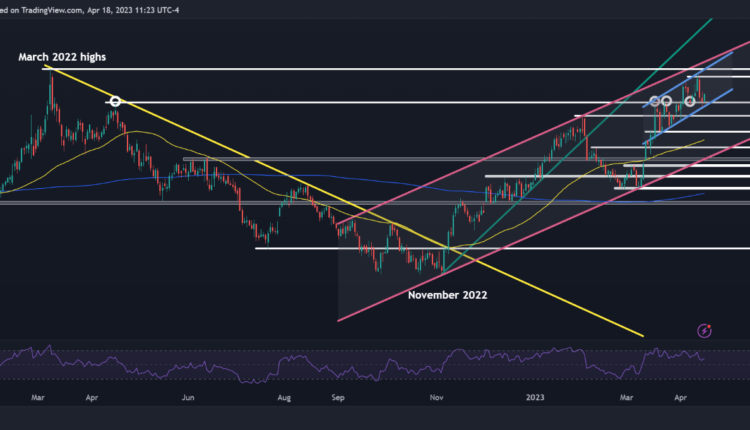750x430 pixels.
Task: Click the "Nov" label on time axis
Action: pos(436,397)
